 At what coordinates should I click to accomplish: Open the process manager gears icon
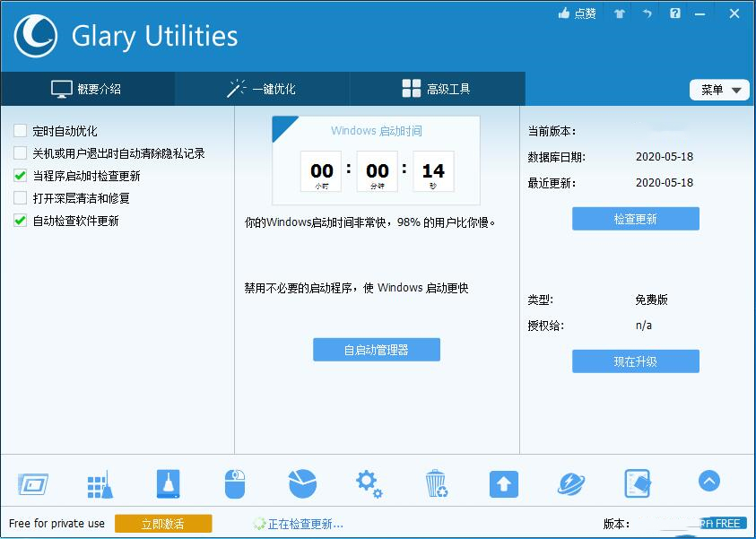[x=369, y=484]
